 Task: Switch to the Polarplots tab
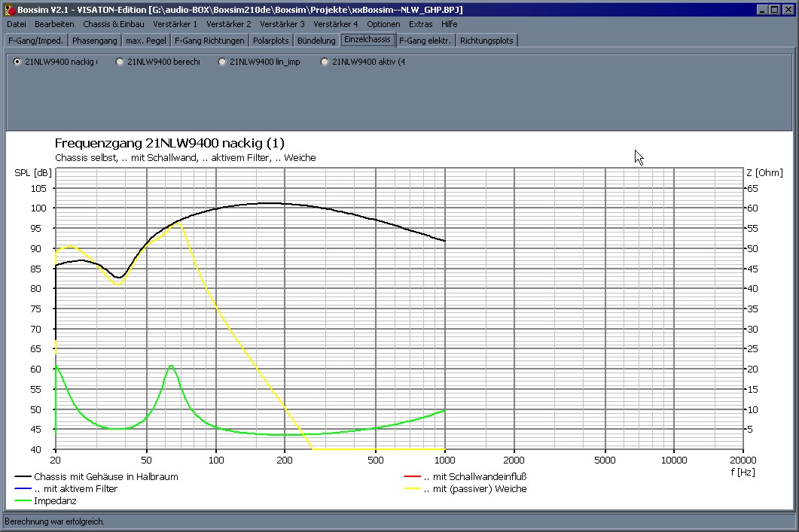[270, 41]
